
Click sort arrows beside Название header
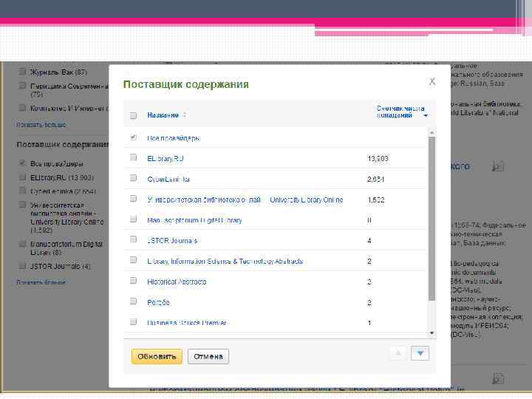(185, 115)
